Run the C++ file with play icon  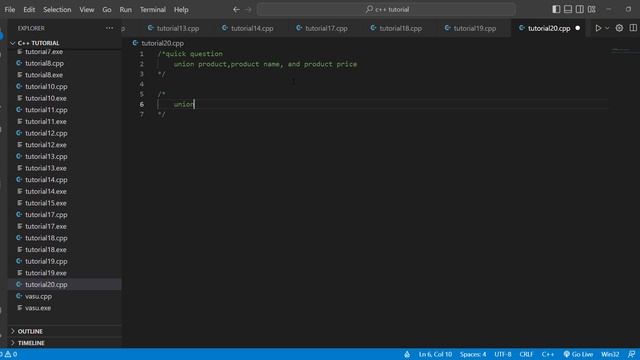coord(598,28)
